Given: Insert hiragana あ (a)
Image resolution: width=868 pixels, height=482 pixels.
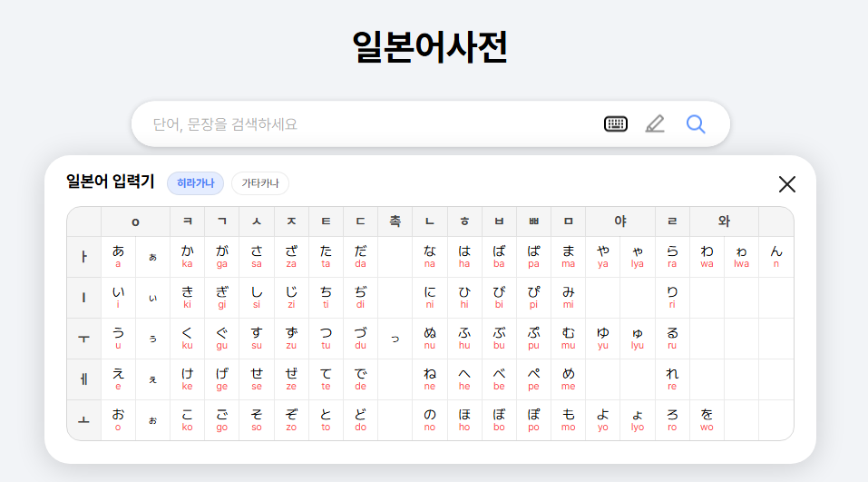Looking at the screenshot, I should click(x=118, y=257).
